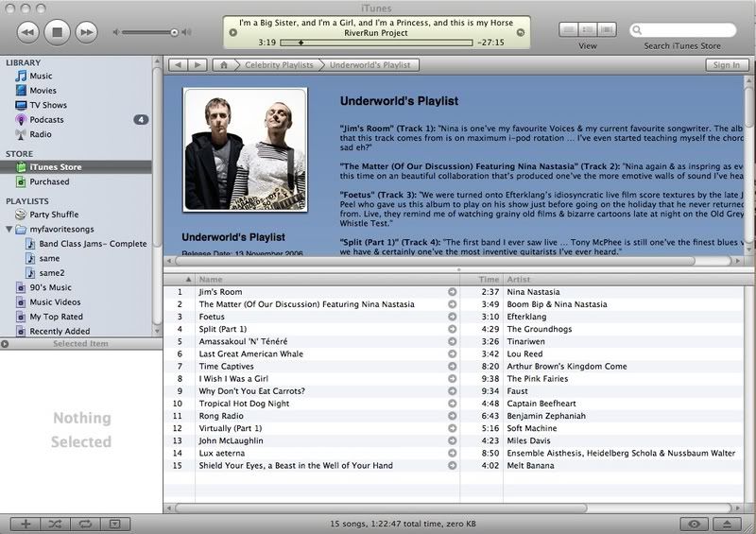Click the add playlist plus button
The width and height of the screenshot is (756, 534).
coord(26,524)
